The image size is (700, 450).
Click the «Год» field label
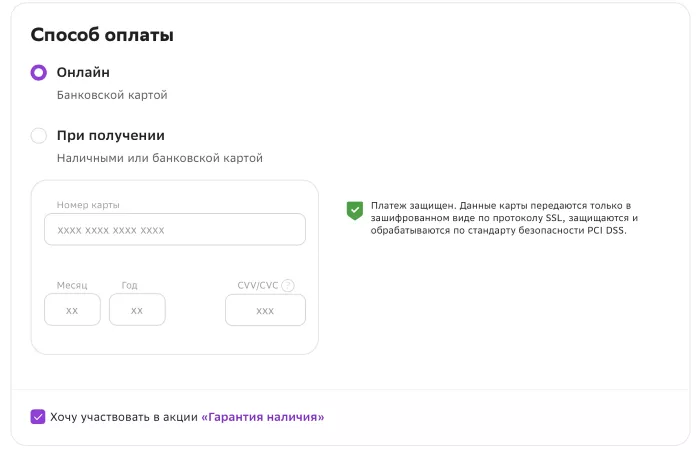coord(129,285)
